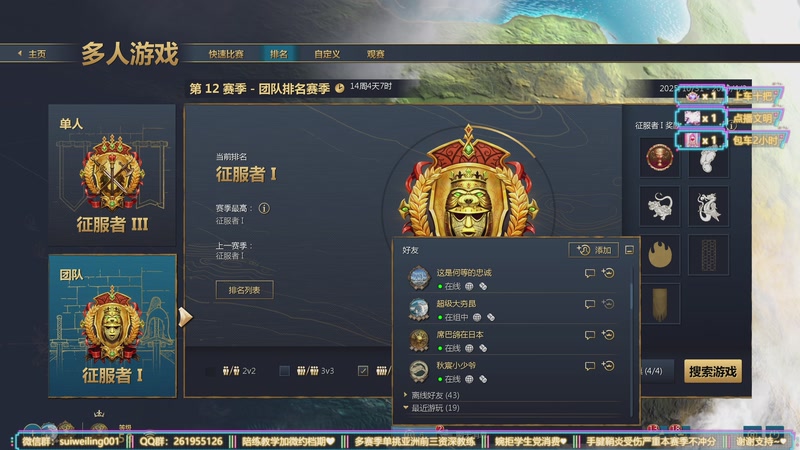Open the chat icon for 超级大夯昆
This screenshot has height=450, width=800.
[589, 305]
